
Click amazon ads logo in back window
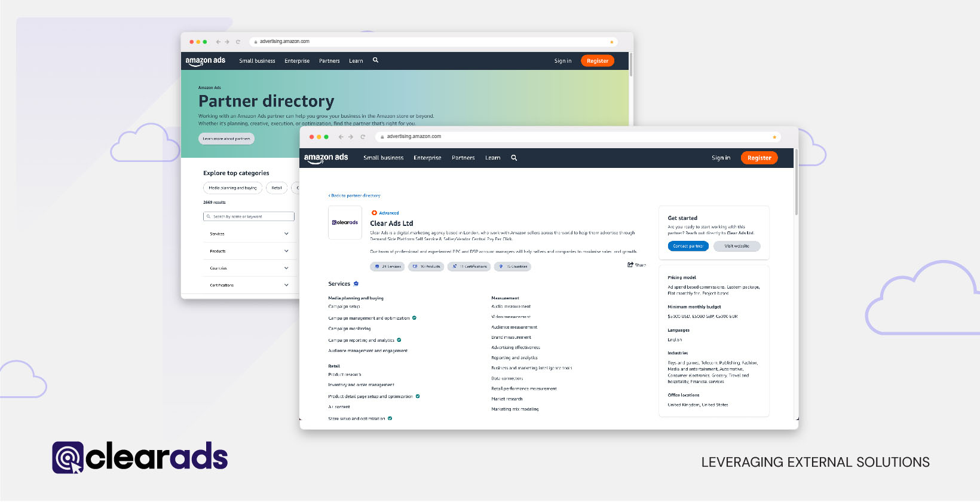205,61
